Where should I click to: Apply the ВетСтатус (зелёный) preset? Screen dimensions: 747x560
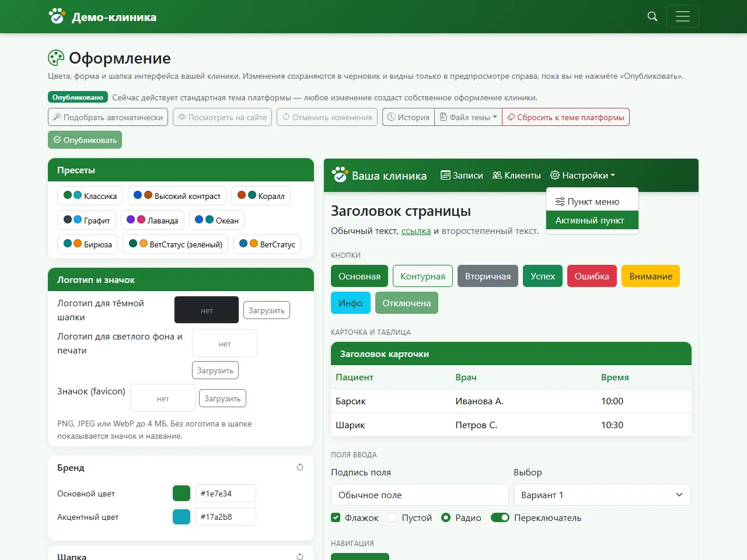click(x=176, y=244)
